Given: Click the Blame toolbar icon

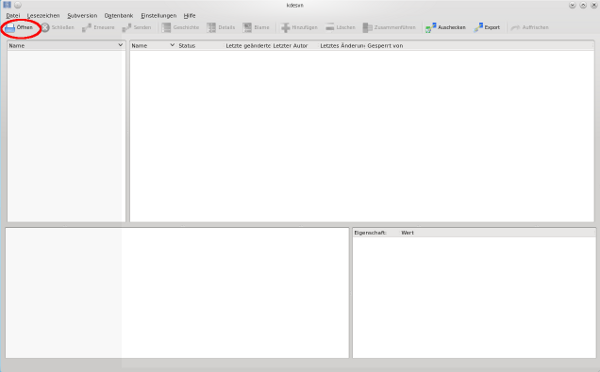Looking at the screenshot, I should [x=247, y=28].
